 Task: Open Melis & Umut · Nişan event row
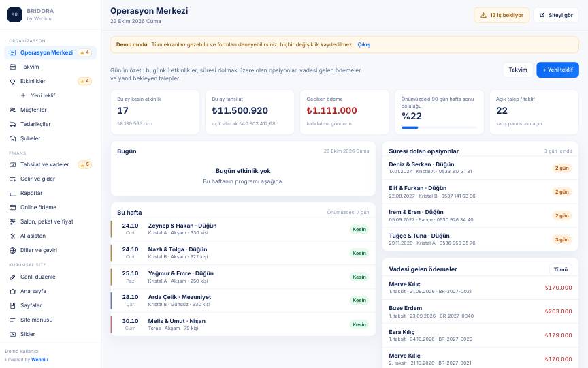click(x=243, y=324)
